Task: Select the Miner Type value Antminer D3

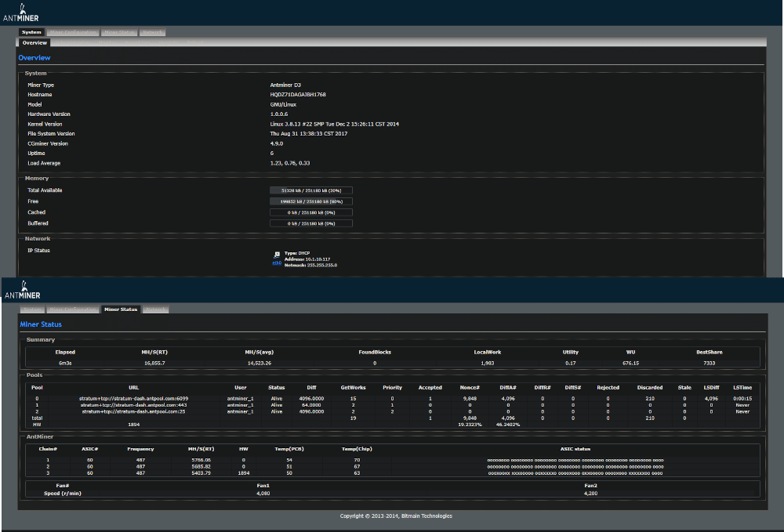Action: (285, 85)
